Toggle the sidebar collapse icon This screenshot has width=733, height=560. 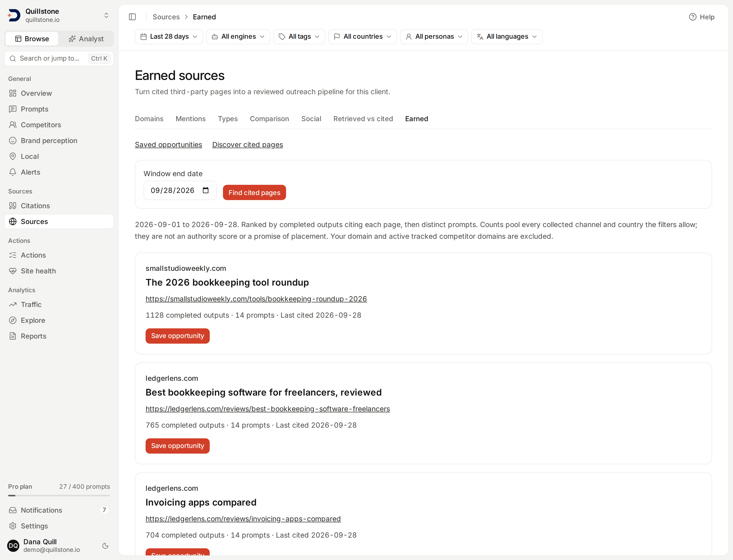[132, 17]
